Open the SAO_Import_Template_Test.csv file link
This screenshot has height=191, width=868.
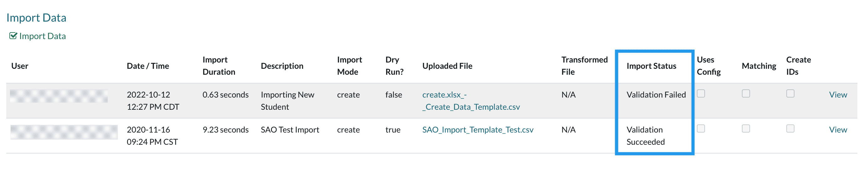477,130
